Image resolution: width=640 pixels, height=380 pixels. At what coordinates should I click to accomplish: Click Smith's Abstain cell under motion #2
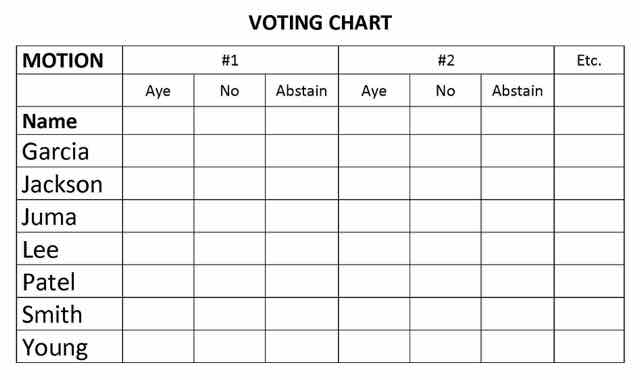tap(518, 313)
